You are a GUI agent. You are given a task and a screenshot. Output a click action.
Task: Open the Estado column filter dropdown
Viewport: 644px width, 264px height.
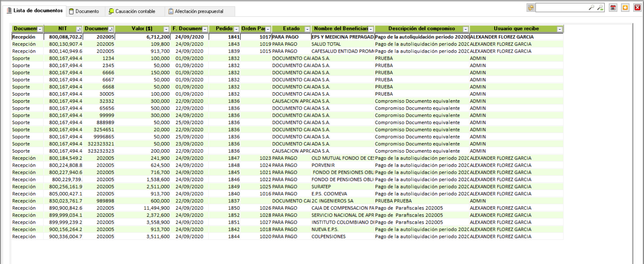307,29
